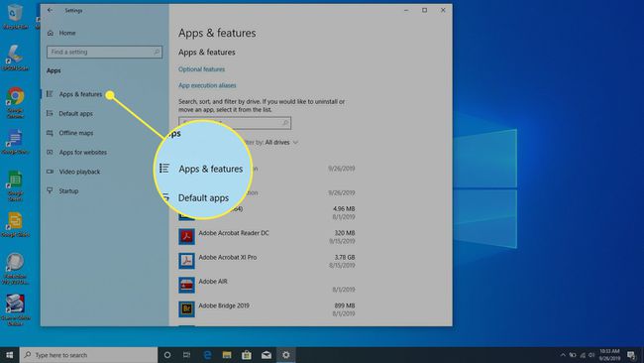Open the App execution aliases link
This screenshot has height=363, width=644.
[207, 85]
